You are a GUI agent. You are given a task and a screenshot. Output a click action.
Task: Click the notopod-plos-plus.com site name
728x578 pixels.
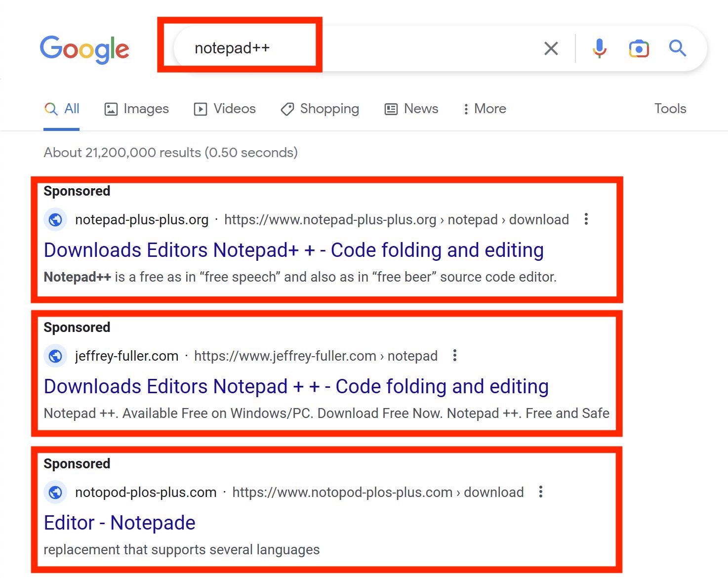point(146,492)
